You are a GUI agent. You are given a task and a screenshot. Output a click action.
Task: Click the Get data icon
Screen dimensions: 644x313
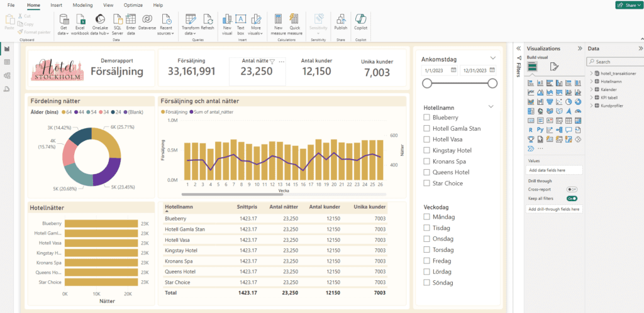(63, 19)
